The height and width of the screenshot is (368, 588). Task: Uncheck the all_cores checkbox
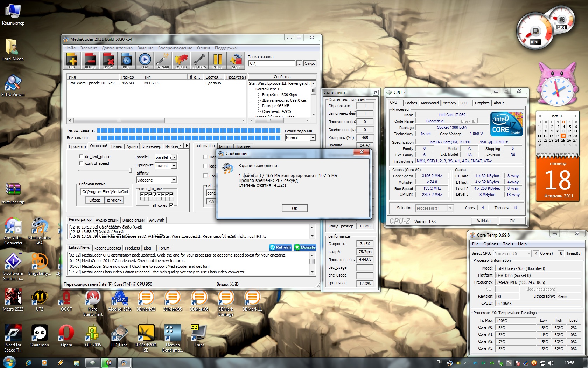click(x=171, y=205)
